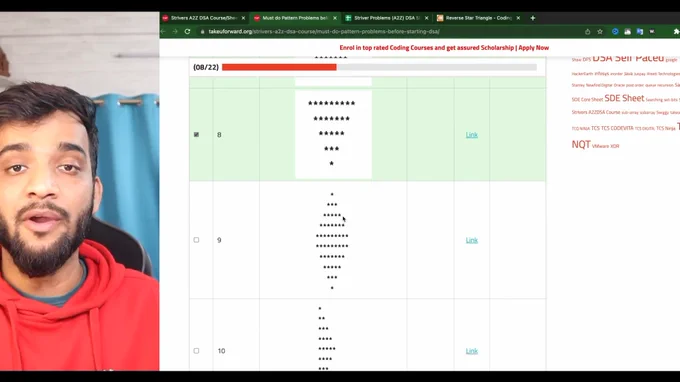The height and width of the screenshot is (382, 680).
Task: Open the blue circular extension icon
Action: 615,32
